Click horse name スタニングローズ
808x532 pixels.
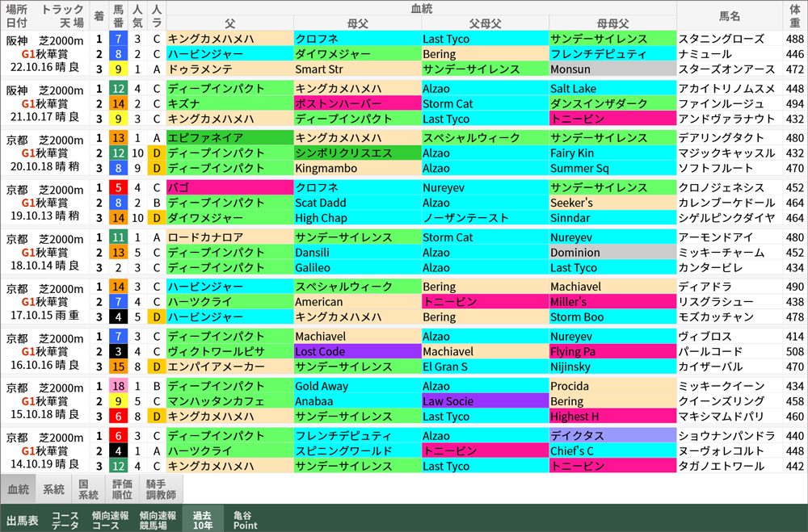pos(721,39)
